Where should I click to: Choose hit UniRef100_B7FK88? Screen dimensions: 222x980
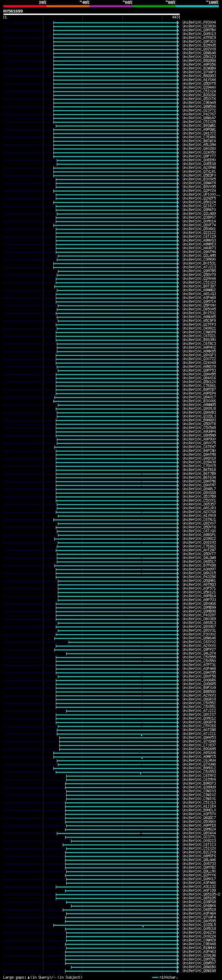pos(199,565)
